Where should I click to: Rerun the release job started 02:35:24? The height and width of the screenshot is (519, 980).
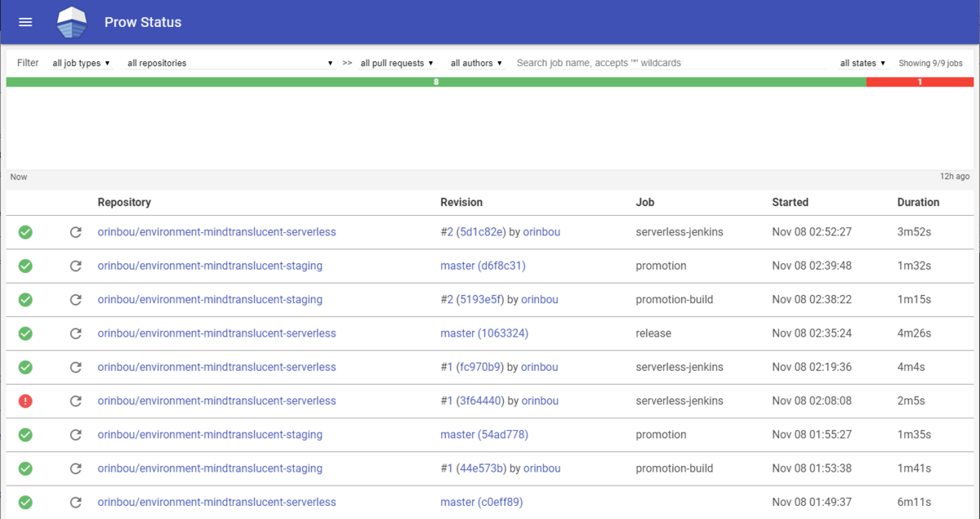76,333
